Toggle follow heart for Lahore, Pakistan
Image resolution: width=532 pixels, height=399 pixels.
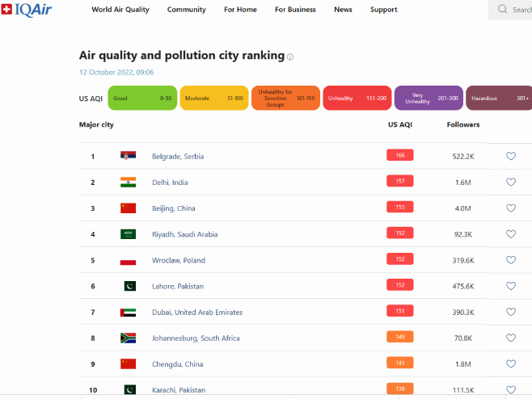[510, 286]
